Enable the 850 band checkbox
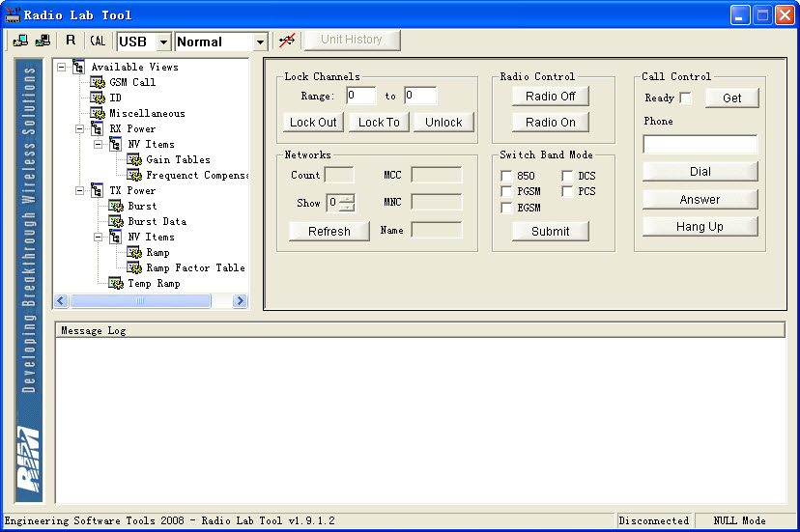 click(x=506, y=176)
